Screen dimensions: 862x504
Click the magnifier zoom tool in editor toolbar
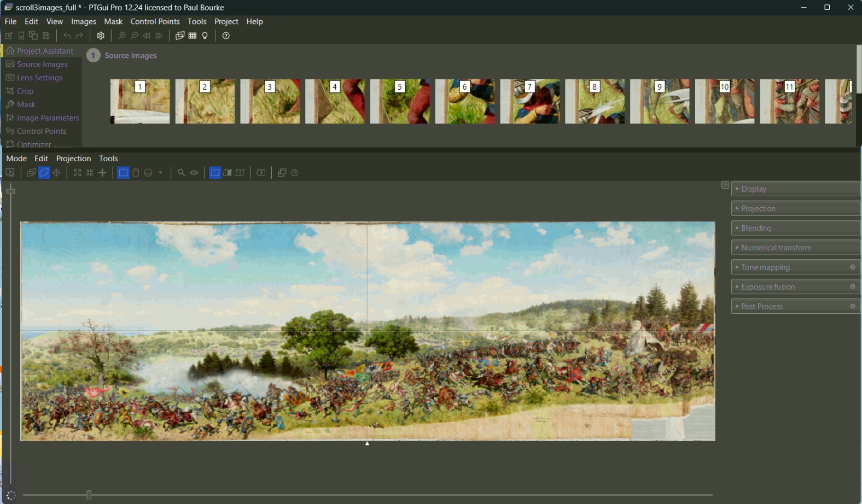181,173
